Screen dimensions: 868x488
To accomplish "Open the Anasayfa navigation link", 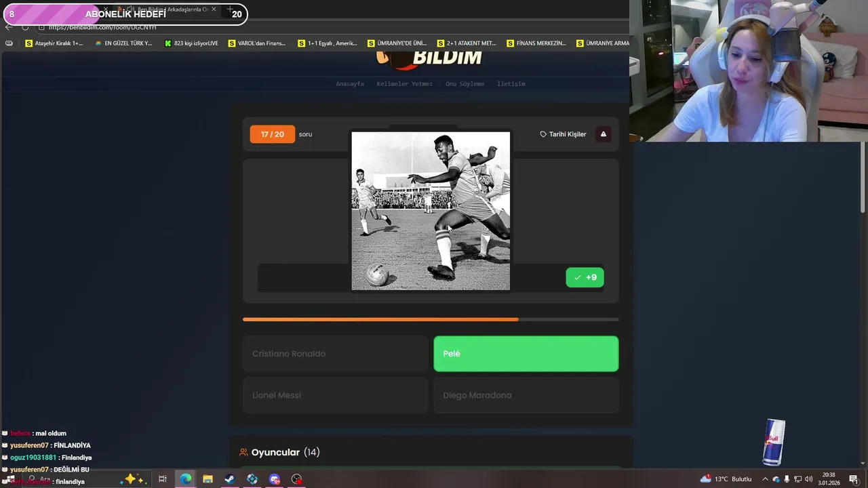I will click(350, 84).
